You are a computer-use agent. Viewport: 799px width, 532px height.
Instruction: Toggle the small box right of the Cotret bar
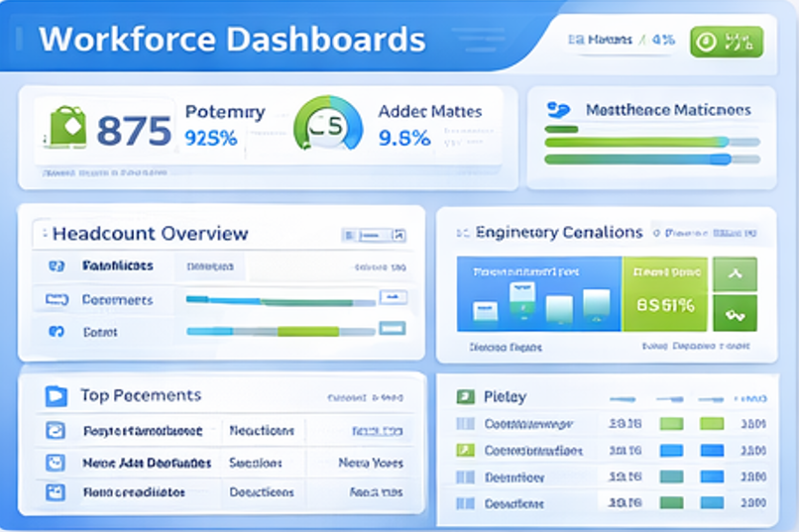[x=393, y=329]
